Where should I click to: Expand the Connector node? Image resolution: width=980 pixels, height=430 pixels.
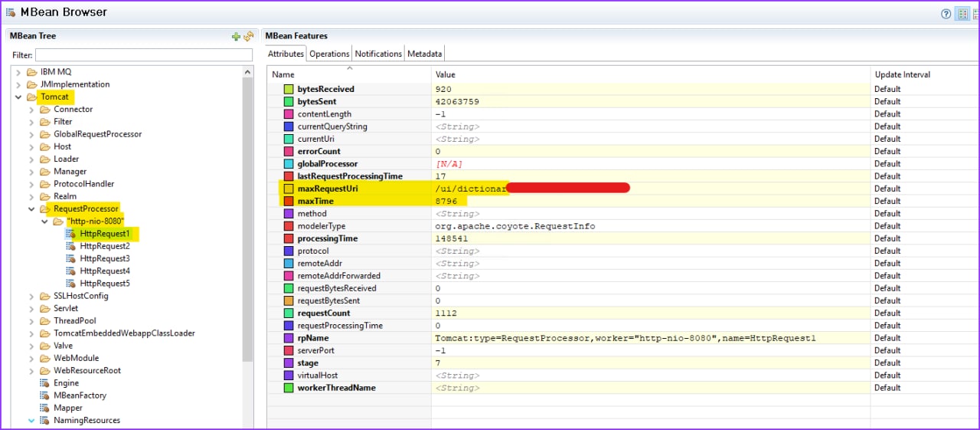point(31,110)
